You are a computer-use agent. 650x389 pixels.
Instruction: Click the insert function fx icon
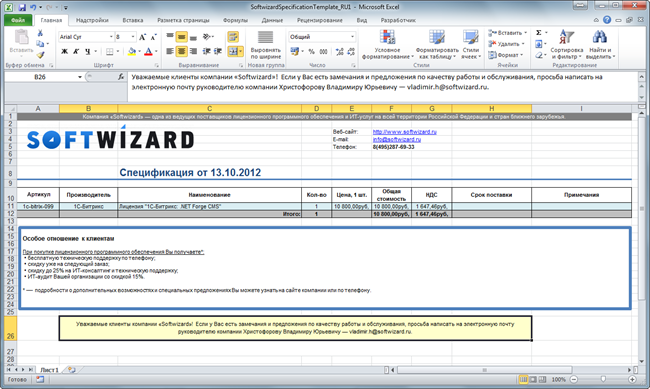pyautogui.click(x=121, y=77)
